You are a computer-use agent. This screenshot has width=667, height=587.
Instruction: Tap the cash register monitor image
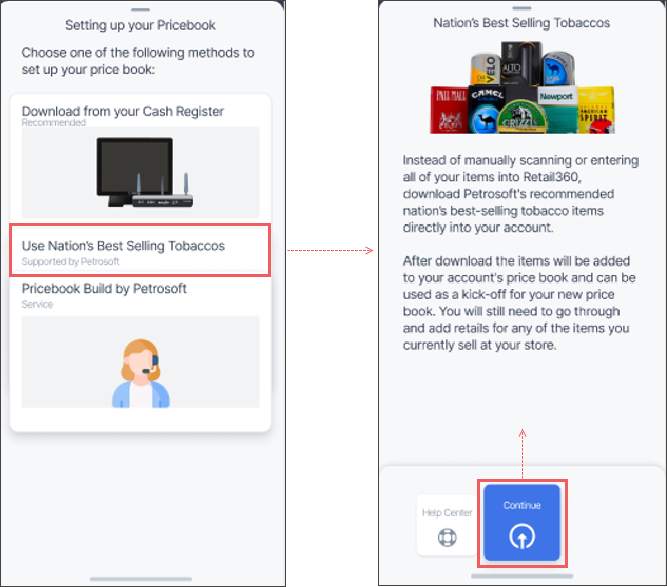(140, 172)
